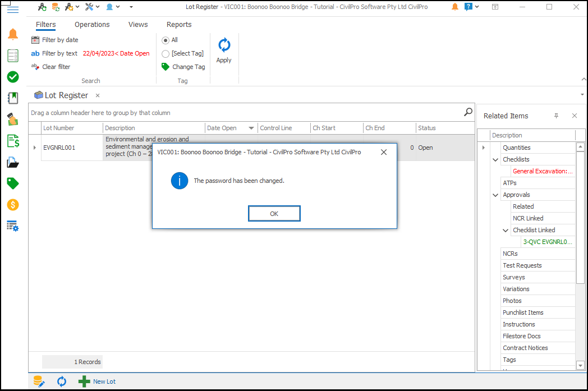
Task: Pin the Related Items panel
Action: (556, 116)
